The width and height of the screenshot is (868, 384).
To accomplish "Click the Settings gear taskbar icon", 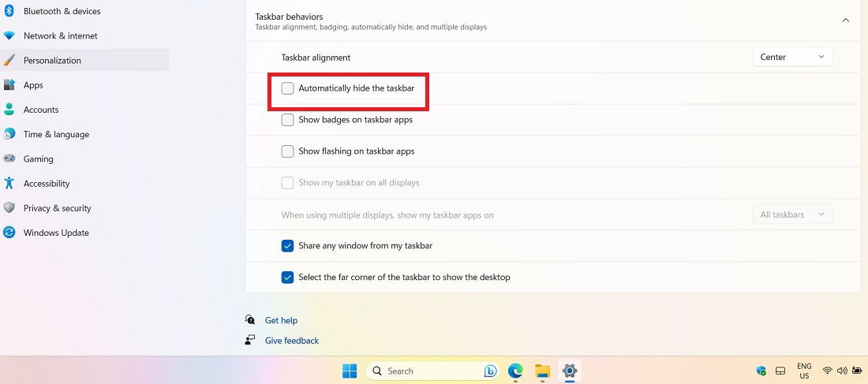I will (569, 371).
